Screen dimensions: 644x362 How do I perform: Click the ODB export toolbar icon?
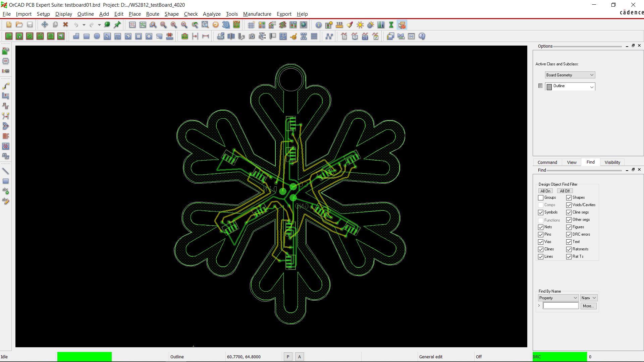[x=220, y=36]
